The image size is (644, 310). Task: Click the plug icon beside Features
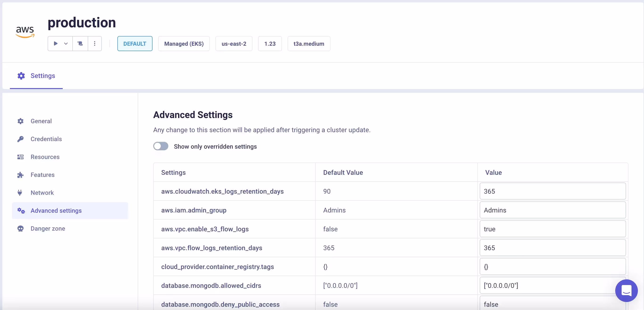(21, 175)
